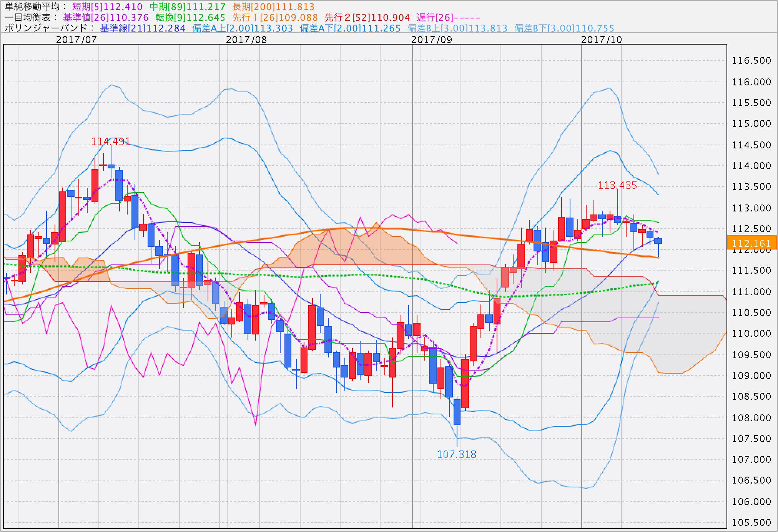
Task: Click the 109.000 price axis label
Action: (751, 376)
